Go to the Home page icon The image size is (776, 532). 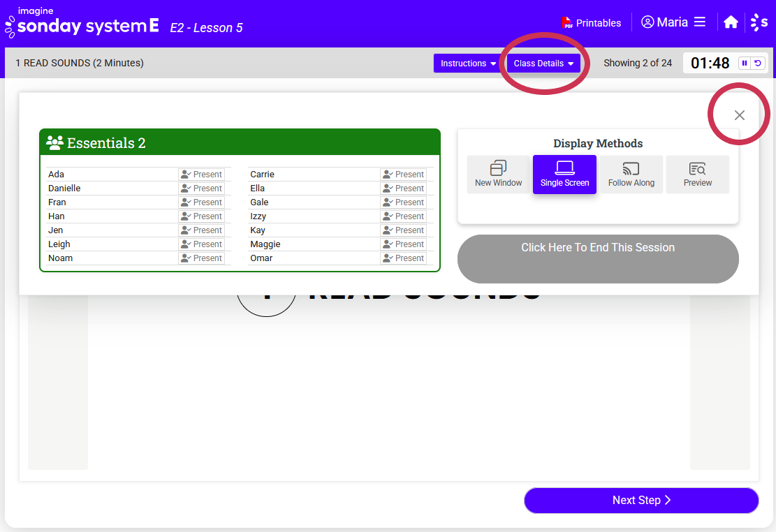(x=731, y=22)
